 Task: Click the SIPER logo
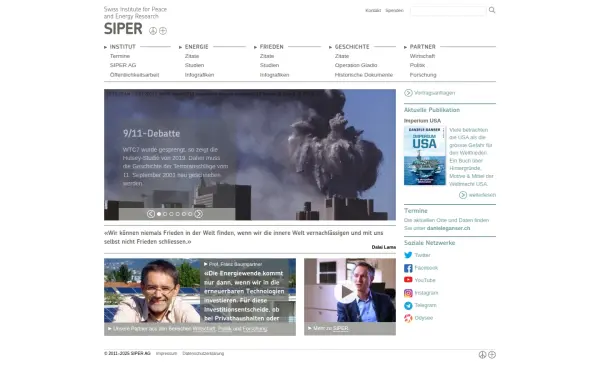pyautogui.click(x=123, y=29)
